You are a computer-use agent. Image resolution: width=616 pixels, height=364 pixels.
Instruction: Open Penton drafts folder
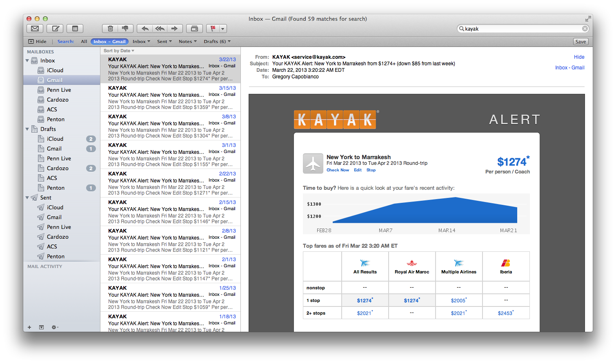(62, 188)
